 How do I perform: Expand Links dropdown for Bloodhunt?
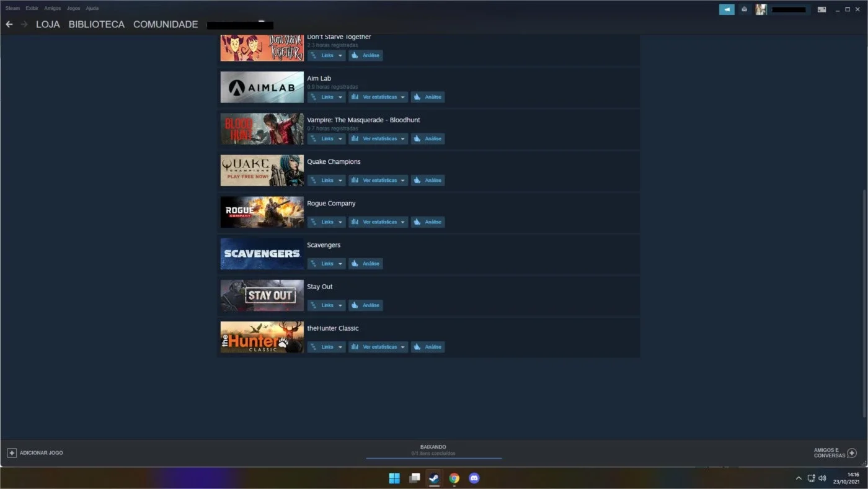[x=326, y=138]
